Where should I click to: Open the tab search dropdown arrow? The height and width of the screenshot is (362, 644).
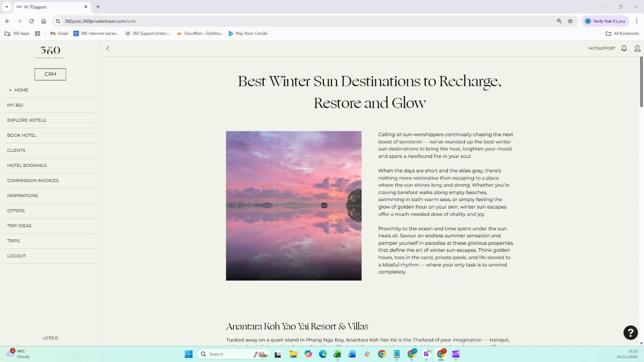[7, 7]
